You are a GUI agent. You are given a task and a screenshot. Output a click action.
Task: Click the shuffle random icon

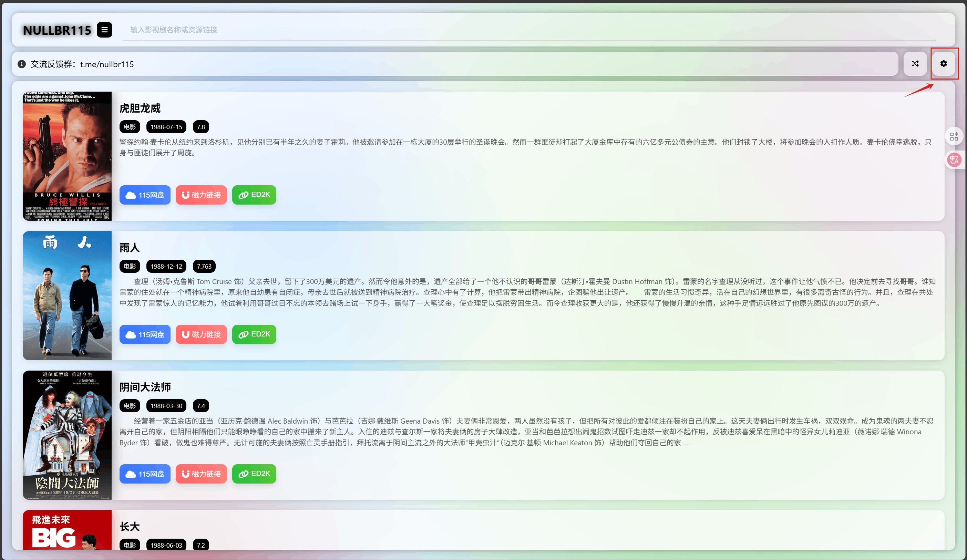coord(915,64)
